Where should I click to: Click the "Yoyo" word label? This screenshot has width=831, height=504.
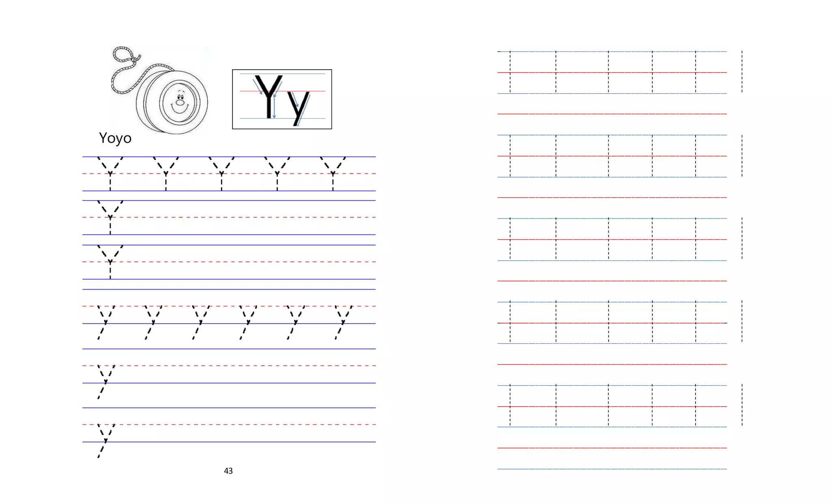point(115,138)
